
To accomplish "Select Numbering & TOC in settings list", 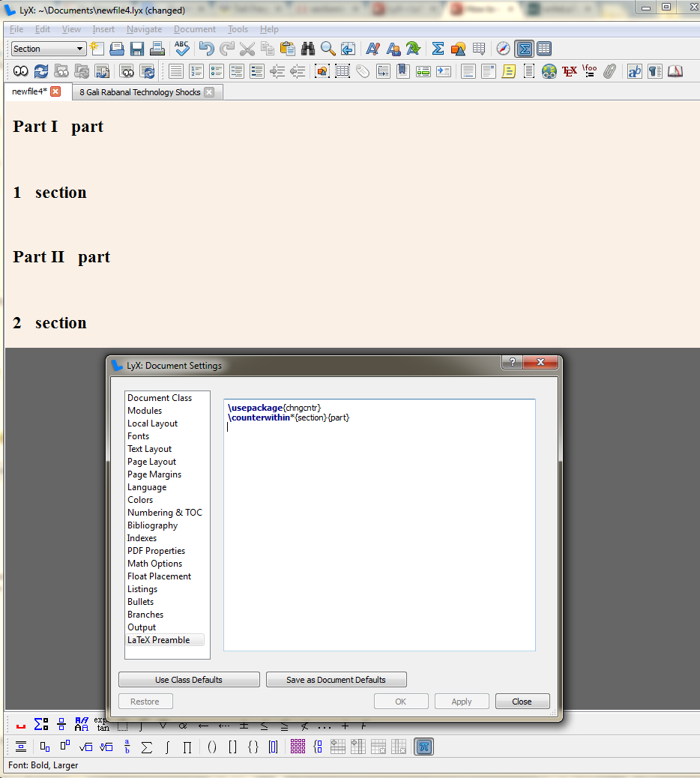I will click(x=165, y=513).
